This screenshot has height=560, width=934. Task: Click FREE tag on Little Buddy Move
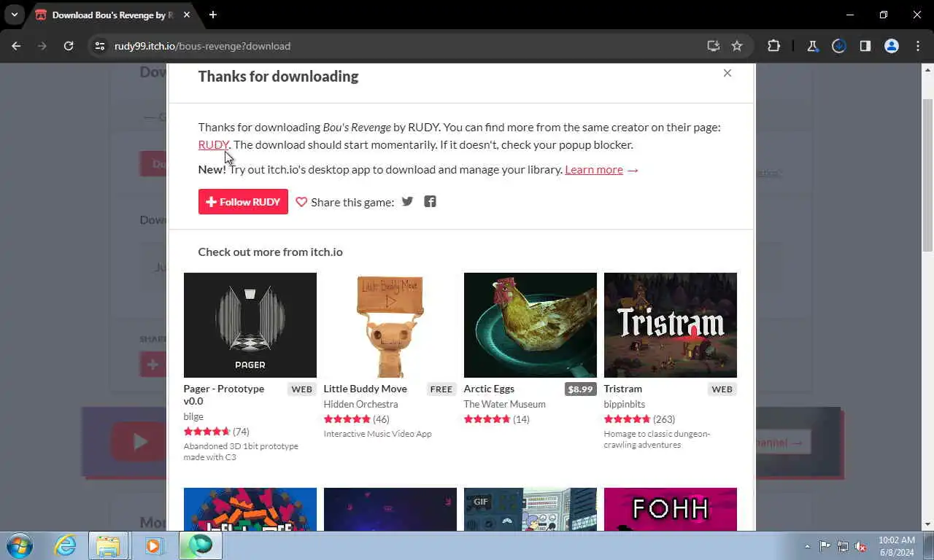click(441, 389)
